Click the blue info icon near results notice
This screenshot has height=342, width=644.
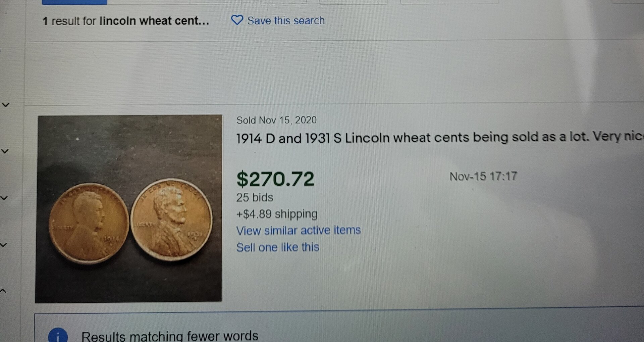(x=58, y=336)
